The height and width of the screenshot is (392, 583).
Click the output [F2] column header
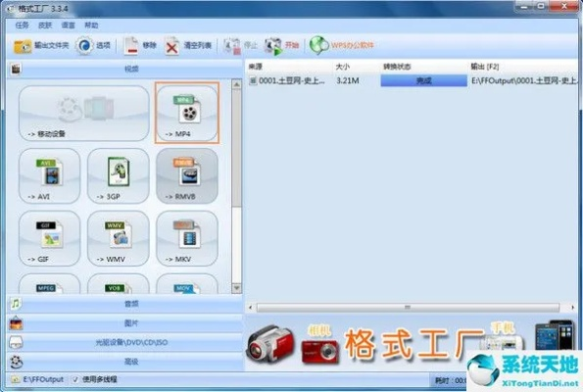tap(523, 67)
